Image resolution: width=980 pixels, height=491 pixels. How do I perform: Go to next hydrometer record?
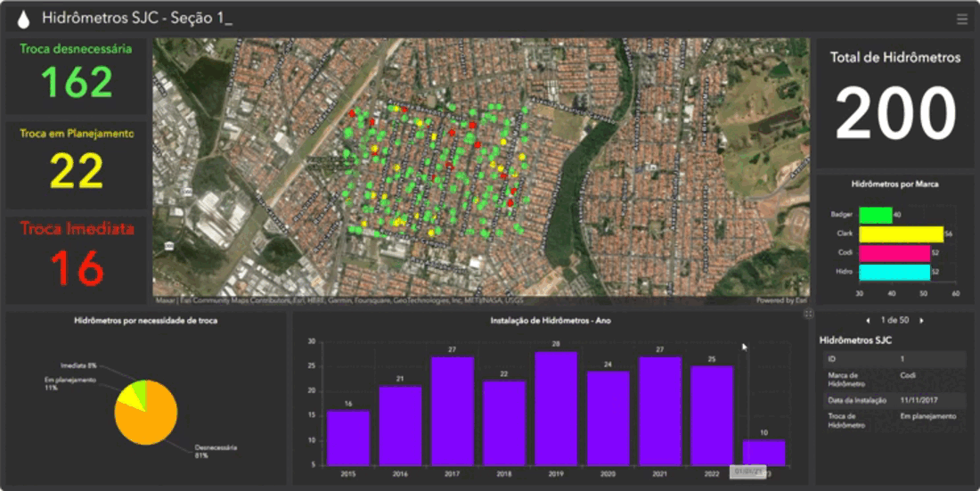pos(921,320)
